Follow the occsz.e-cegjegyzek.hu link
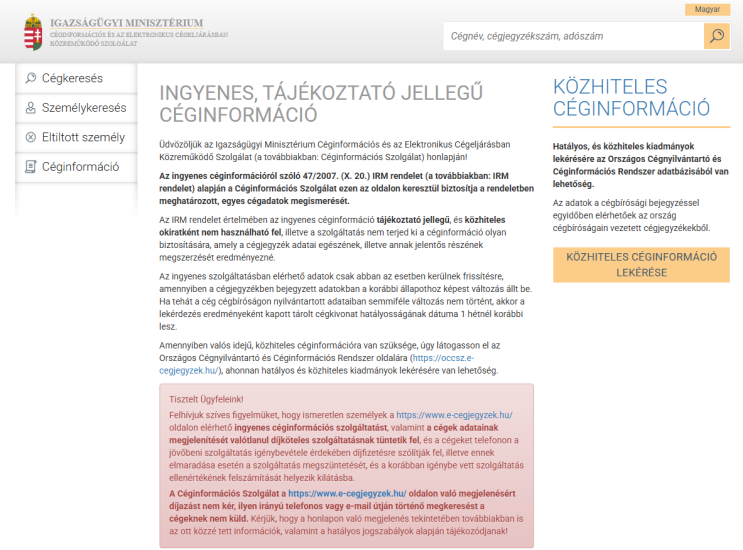The image size is (743, 550). pos(317,364)
